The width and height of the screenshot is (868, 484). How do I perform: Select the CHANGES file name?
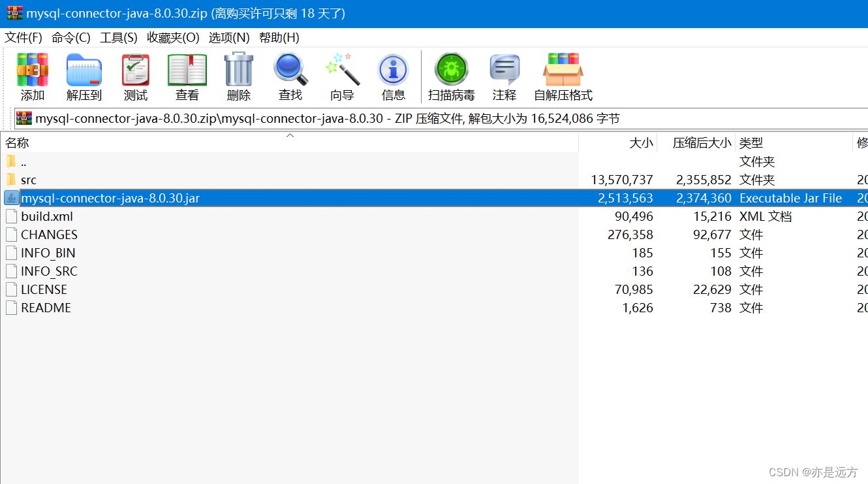(49, 234)
